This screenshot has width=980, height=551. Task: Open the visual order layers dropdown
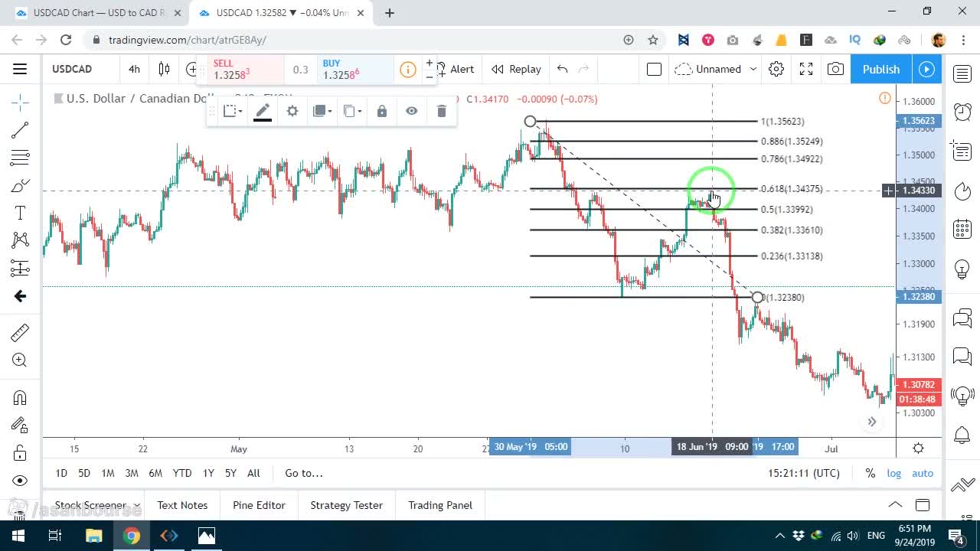coord(323,111)
